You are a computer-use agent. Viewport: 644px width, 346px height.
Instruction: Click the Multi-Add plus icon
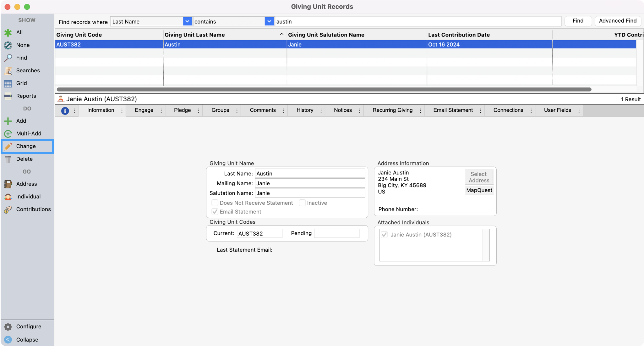coord(8,134)
